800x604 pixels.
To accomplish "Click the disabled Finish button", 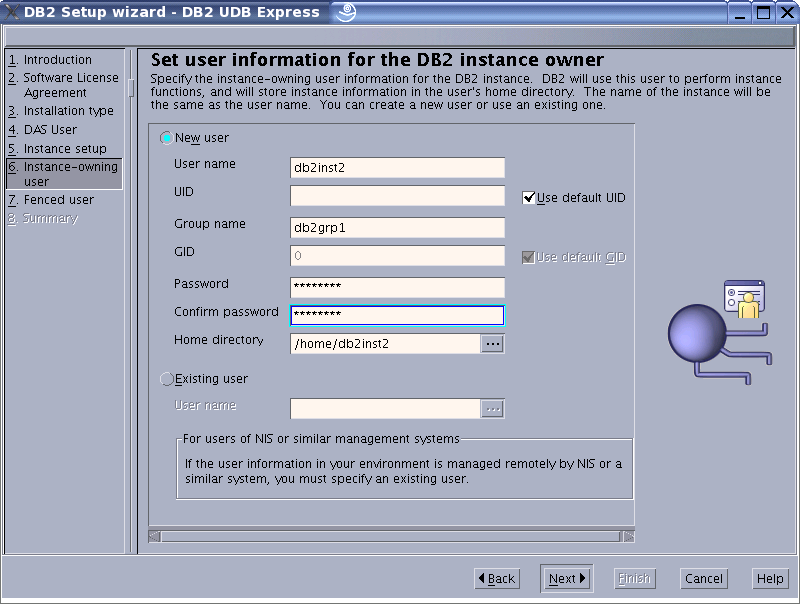I will (x=634, y=578).
